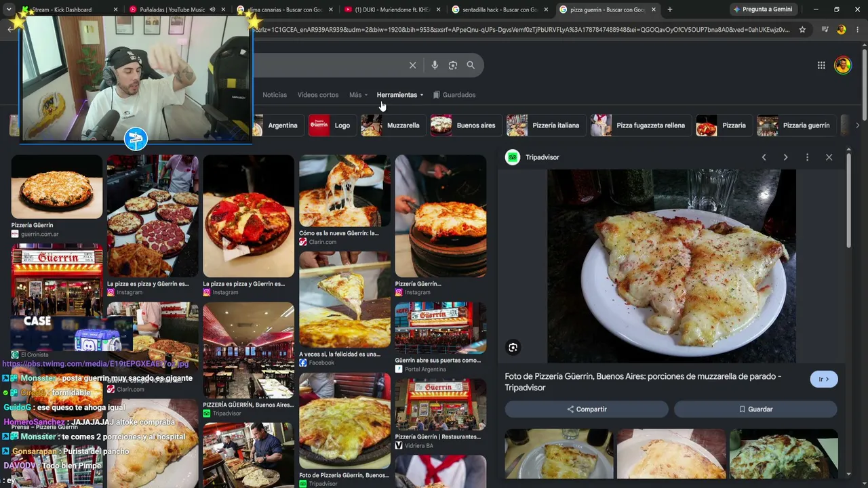Submit the search with the magnifier icon
The width and height of the screenshot is (868, 488).
tap(471, 65)
